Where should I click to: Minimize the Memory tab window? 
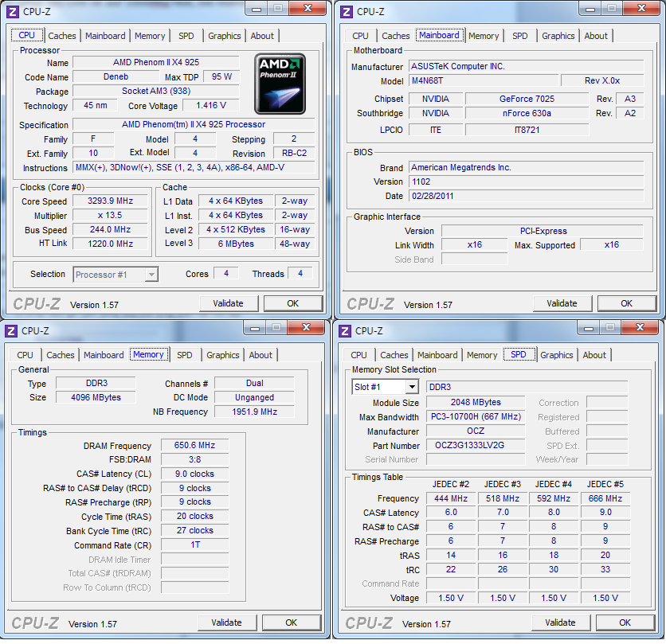[x=255, y=328]
